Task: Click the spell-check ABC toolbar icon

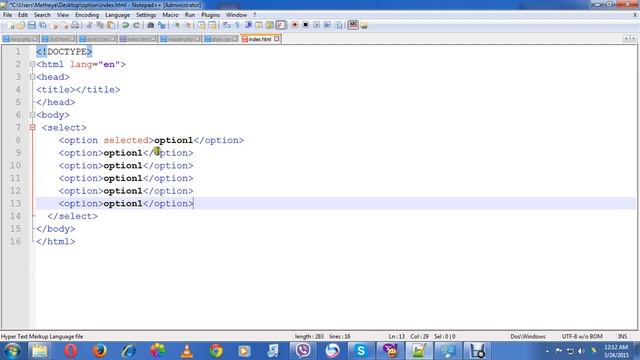Action: coord(353,25)
